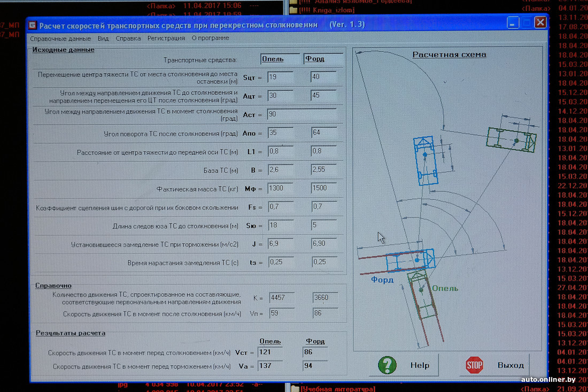The image size is (588, 392).
Task: Click the red STOP sign icon
Action: tap(474, 365)
